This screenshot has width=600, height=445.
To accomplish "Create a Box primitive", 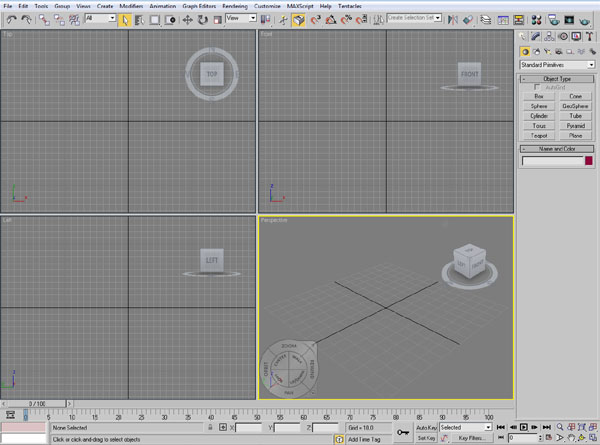I will 539,96.
